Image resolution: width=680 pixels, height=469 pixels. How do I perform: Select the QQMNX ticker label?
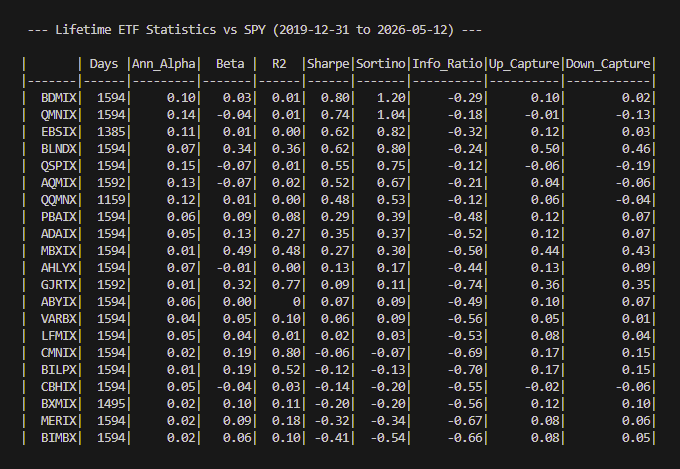(x=59, y=200)
